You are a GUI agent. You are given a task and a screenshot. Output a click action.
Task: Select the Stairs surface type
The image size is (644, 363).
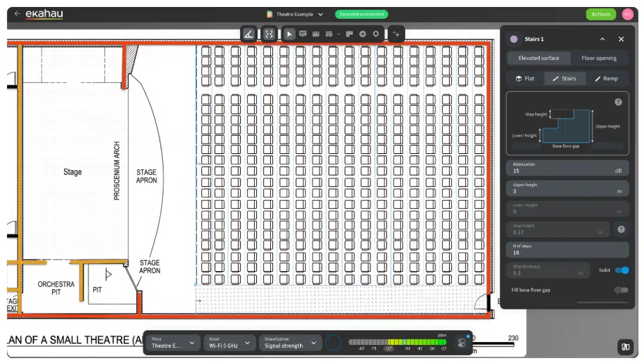tap(565, 79)
